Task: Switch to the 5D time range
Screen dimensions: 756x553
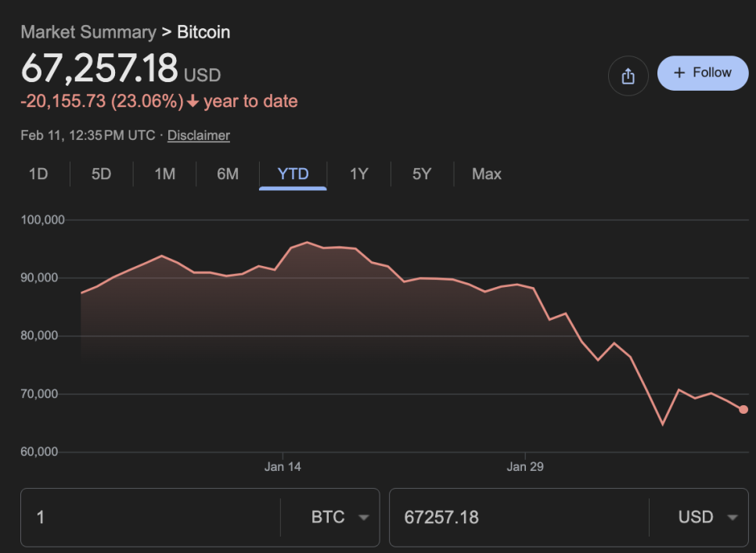Action: click(101, 174)
